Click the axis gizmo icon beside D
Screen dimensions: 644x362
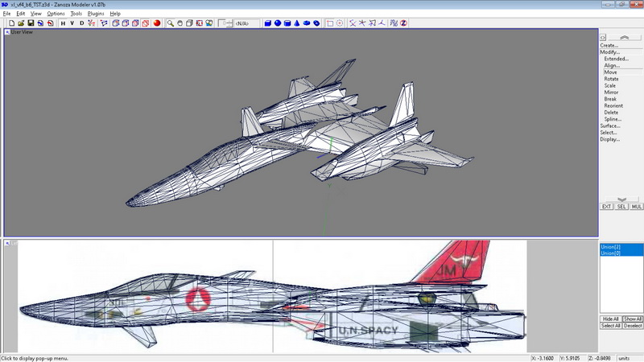[91, 23]
